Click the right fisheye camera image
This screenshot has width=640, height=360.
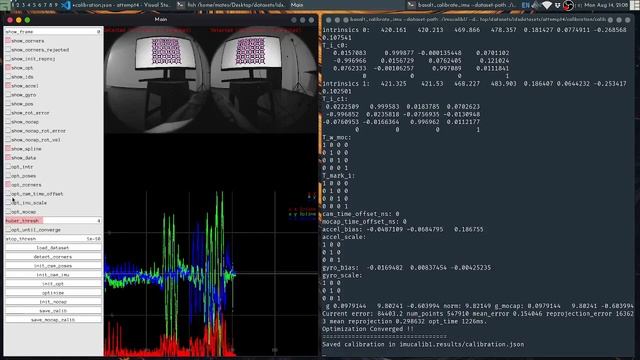pyautogui.click(x=264, y=80)
